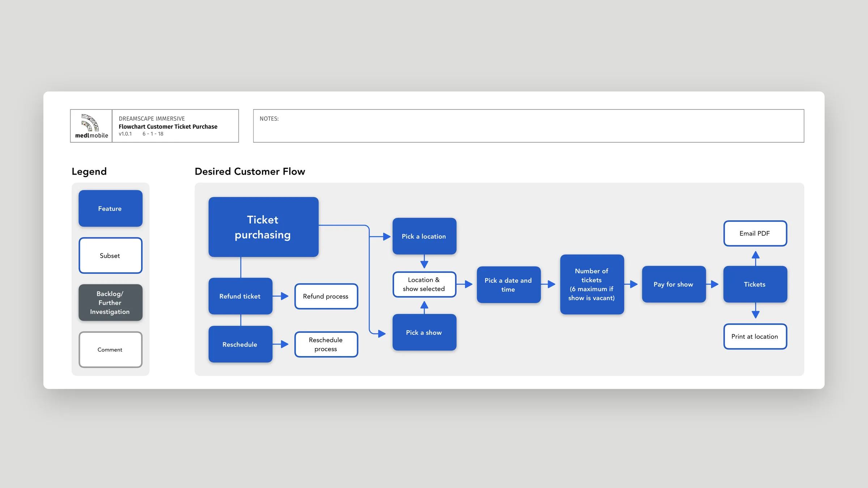868x488 pixels.
Task: Click the Pick a show node
Action: [424, 332]
